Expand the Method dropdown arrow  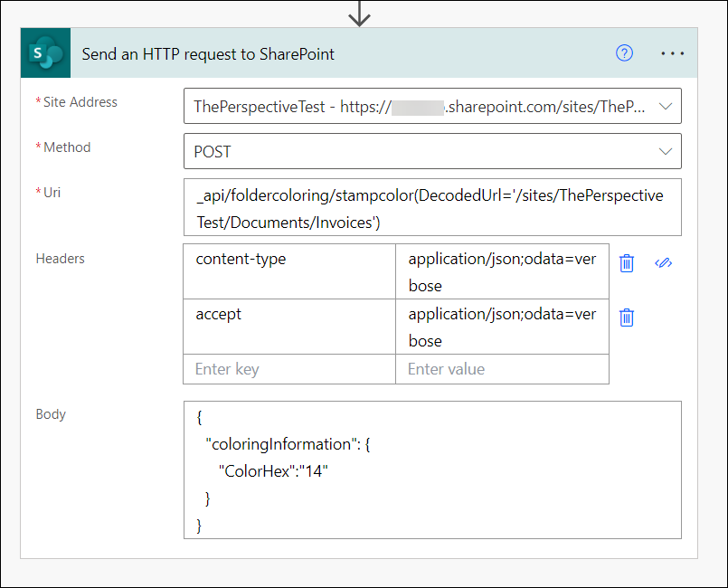coord(666,151)
